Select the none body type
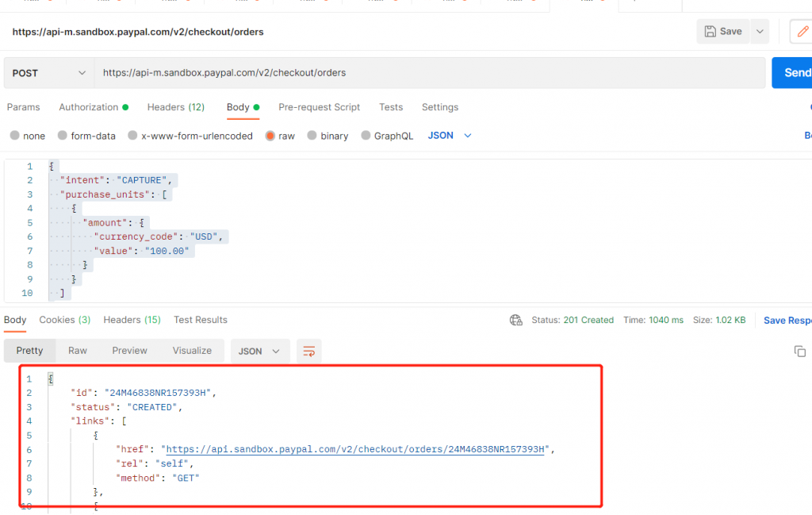Screen dimensions: 812x515 point(28,136)
